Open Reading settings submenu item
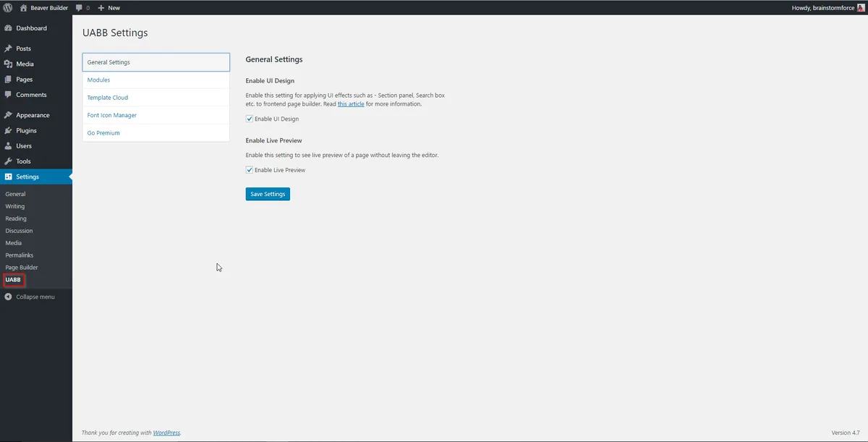Screen dimensions: 868x442 click(x=16, y=218)
